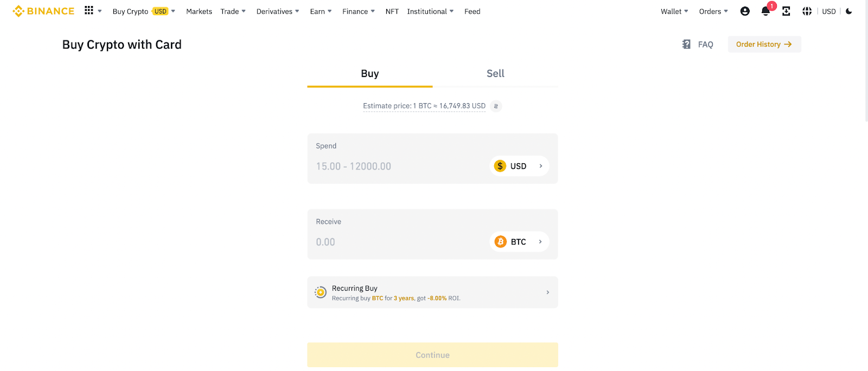Switch to the Sell tab
This screenshot has width=868, height=371.
(x=495, y=74)
